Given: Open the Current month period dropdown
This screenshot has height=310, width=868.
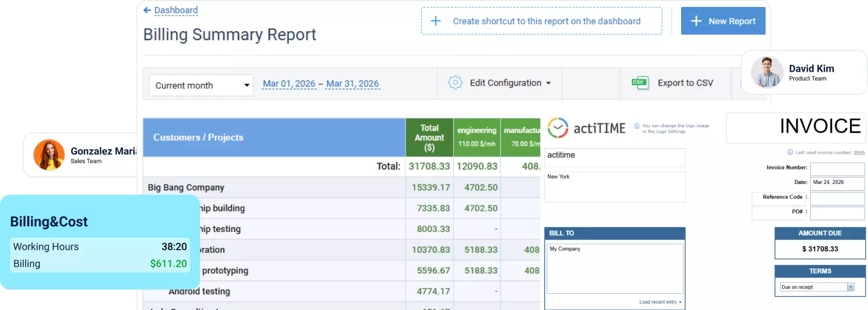Looking at the screenshot, I should (x=201, y=86).
